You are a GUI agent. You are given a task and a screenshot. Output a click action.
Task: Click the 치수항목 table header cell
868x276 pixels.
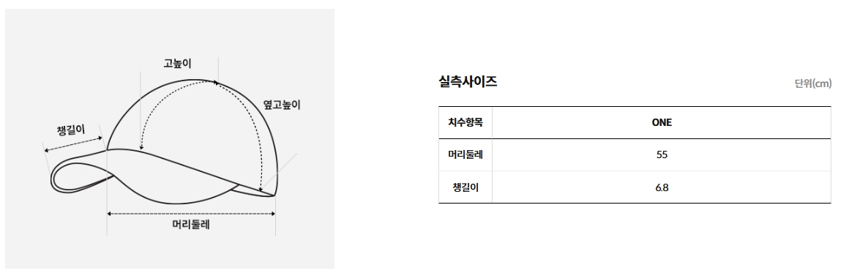coord(465,122)
